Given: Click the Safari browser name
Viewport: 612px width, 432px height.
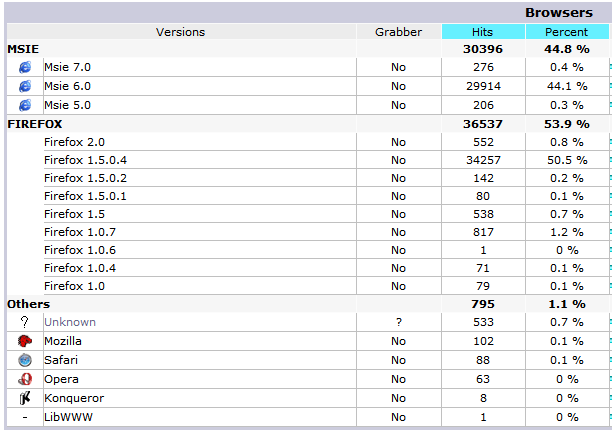Looking at the screenshot, I should [61, 360].
